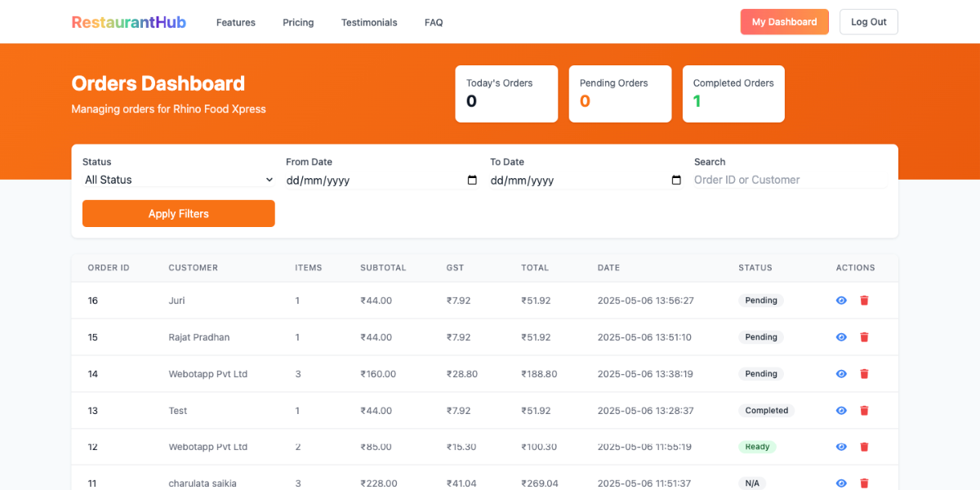The width and height of the screenshot is (980, 490).
Task: Delete order 15 with trash icon
Action: point(864,337)
